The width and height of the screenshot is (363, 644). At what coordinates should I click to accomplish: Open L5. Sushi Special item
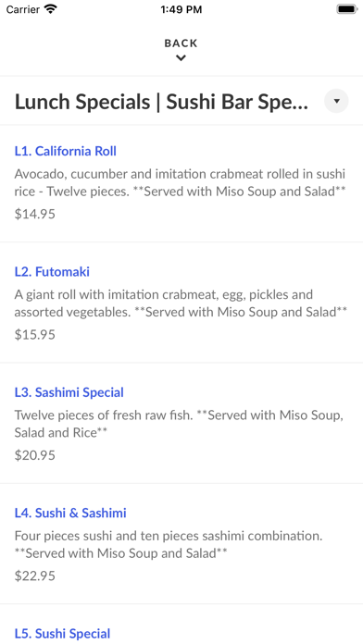[62, 633]
